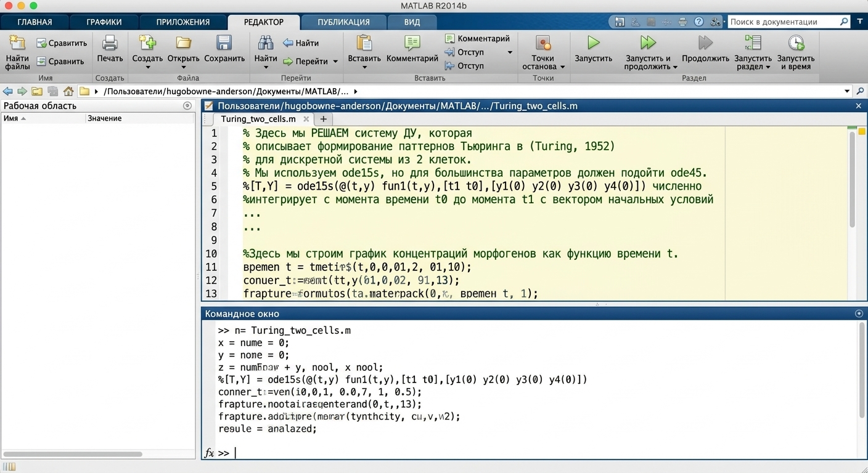Open the Запустить раздел dropdown arrow
Screen dimensions: 868x473
click(x=768, y=67)
